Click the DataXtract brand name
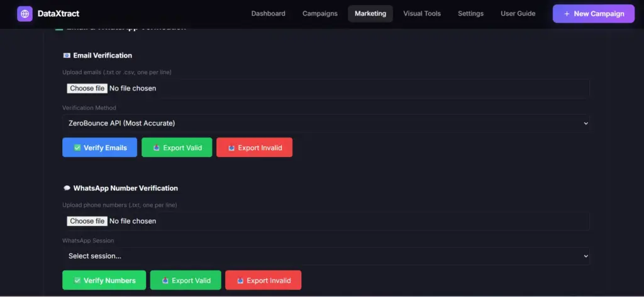Image resolution: width=644 pixels, height=297 pixels. click(x=58, y=14)
